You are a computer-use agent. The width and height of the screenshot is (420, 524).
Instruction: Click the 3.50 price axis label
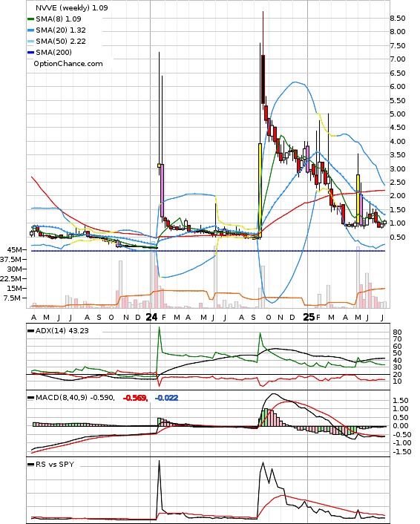(x=398, y=154)
